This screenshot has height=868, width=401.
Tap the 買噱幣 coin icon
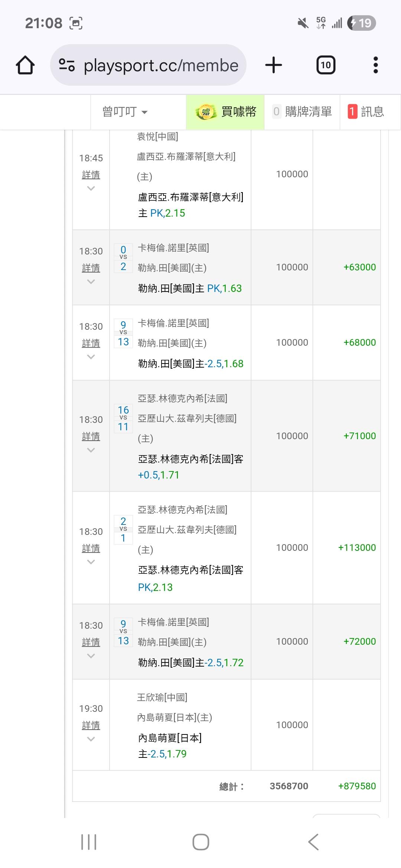(206, 112)
